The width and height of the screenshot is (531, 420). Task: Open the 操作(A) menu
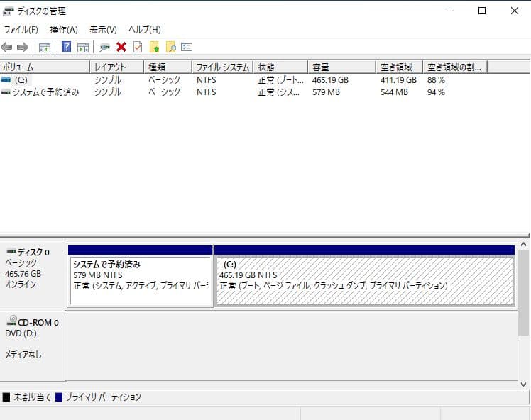point(64,30)
